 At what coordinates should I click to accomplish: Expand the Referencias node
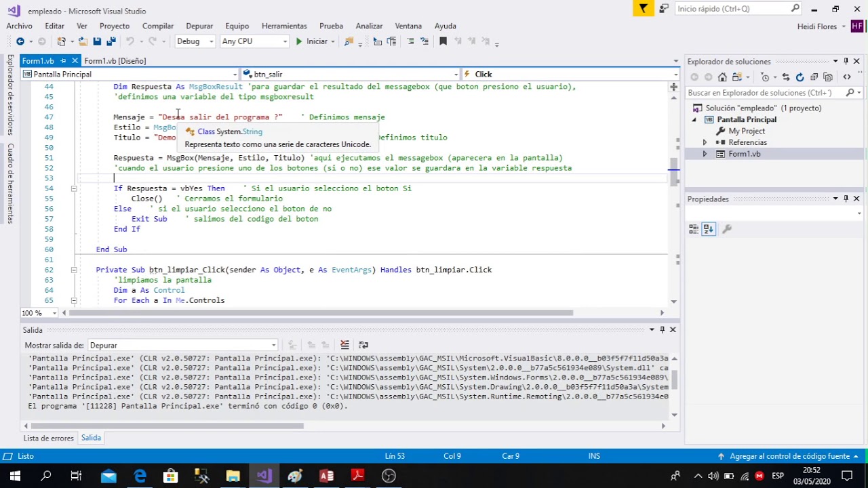click(705, 142)
